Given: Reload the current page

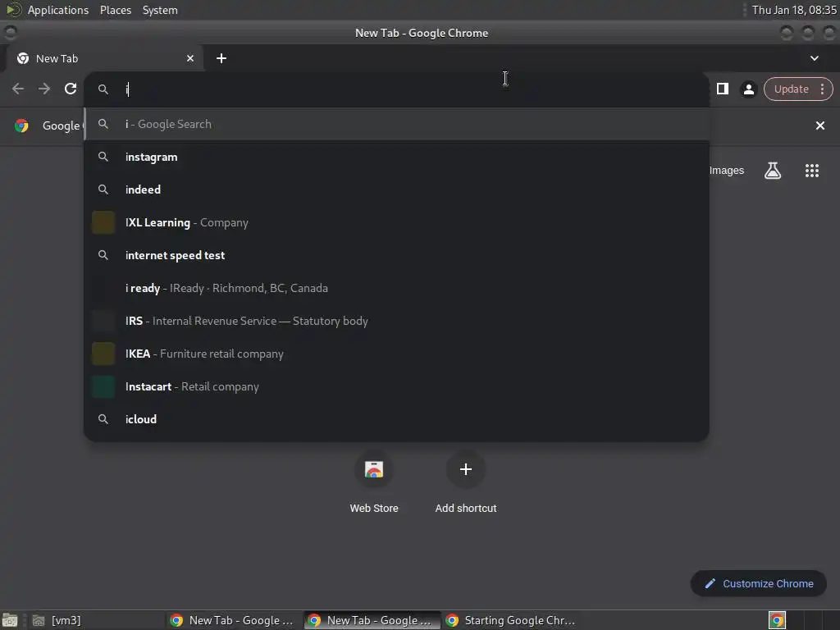Looking at the screenshot, I should [x=71, y=89].
